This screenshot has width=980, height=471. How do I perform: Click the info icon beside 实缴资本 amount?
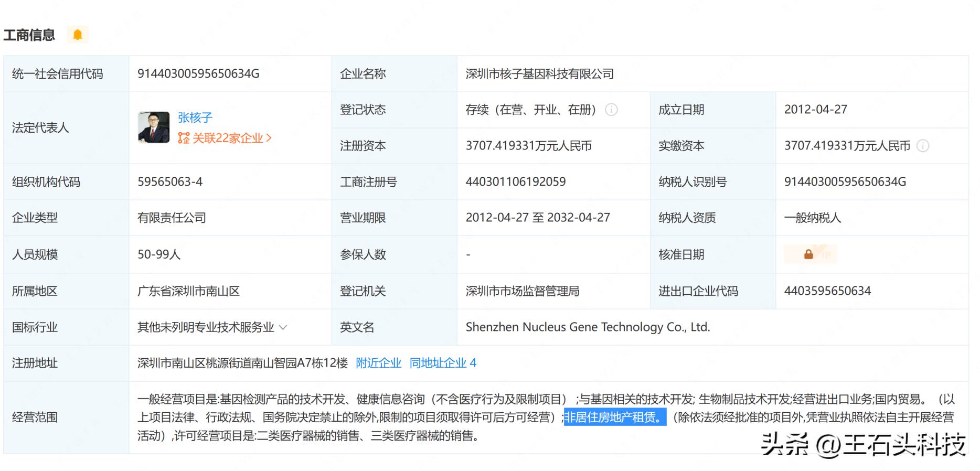tap(922, 146)
